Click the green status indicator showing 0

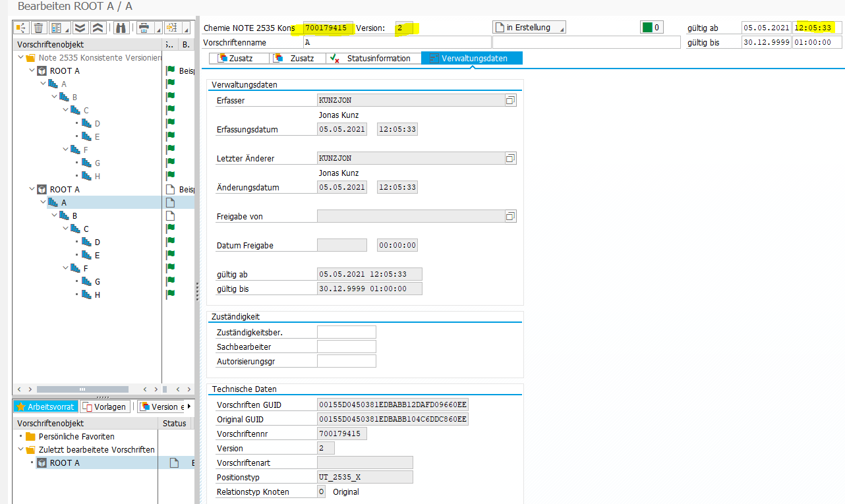652,28
